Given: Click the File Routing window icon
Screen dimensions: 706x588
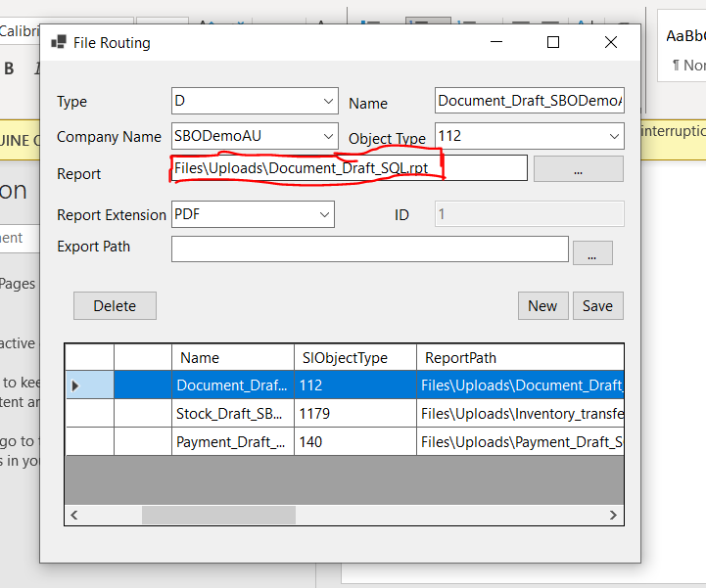Looking at the screenshot, I should click(x=59, y=42).
